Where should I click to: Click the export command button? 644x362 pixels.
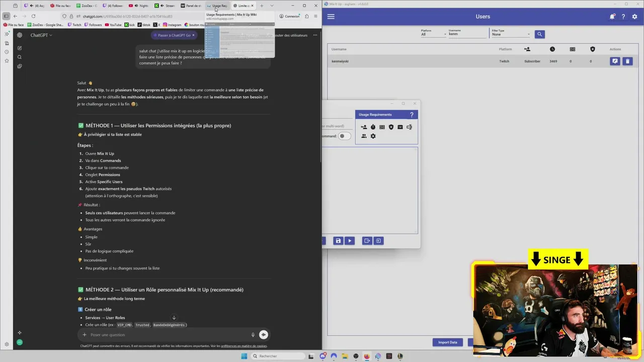point(367,241)
